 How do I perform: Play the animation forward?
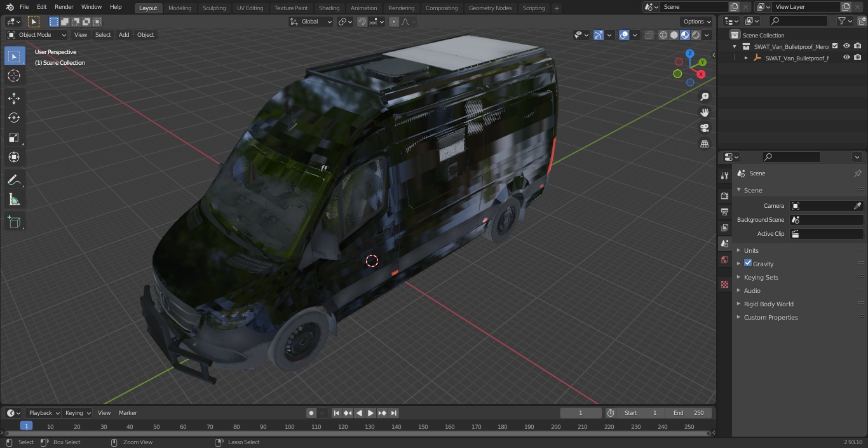click(x=370, y=413)
